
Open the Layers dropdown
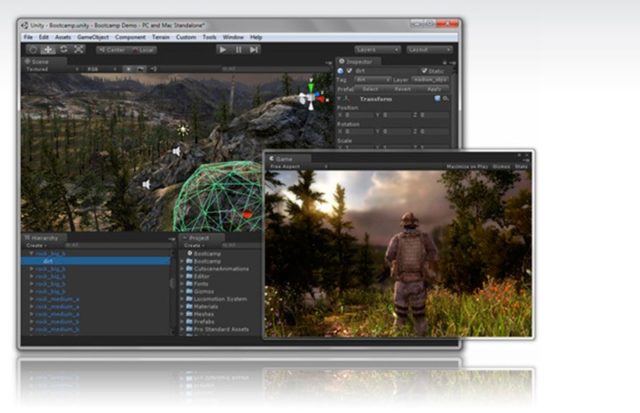click(x=378, y=50)
